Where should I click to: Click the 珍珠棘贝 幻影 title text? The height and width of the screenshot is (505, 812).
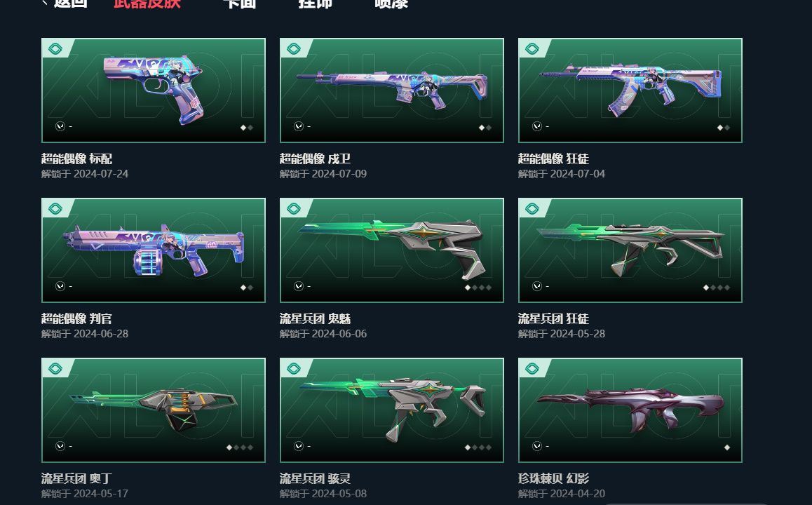pyautogui.click(x=553, y=478)
